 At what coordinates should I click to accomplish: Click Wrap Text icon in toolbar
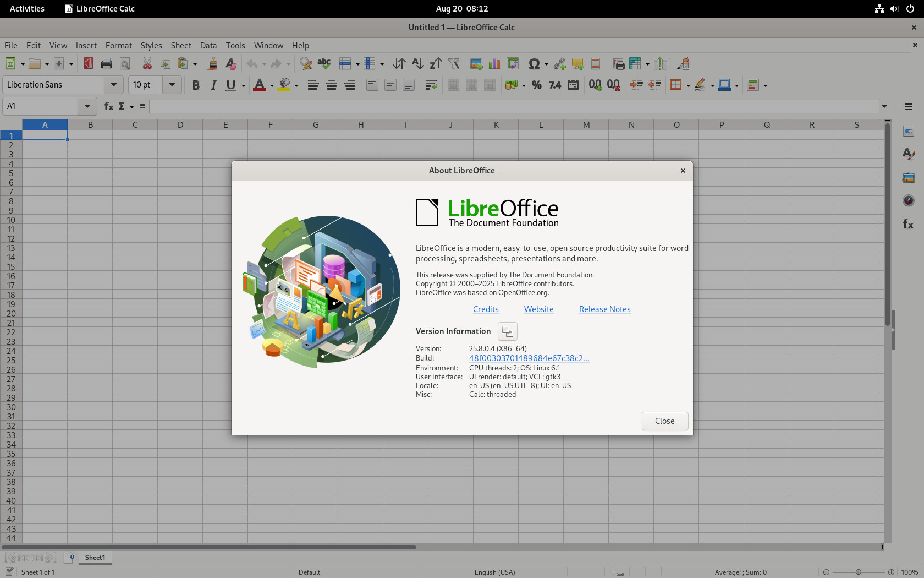click(431, 85)
